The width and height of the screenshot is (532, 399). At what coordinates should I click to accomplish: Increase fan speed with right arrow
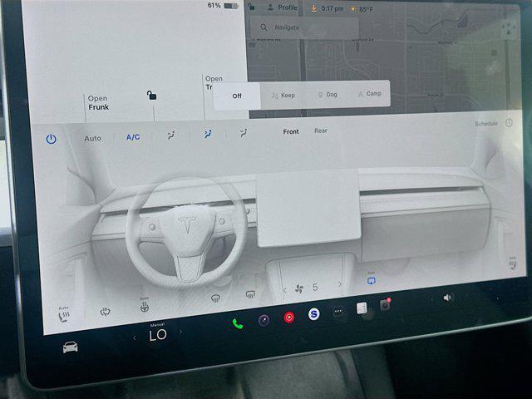click(340, 284)
